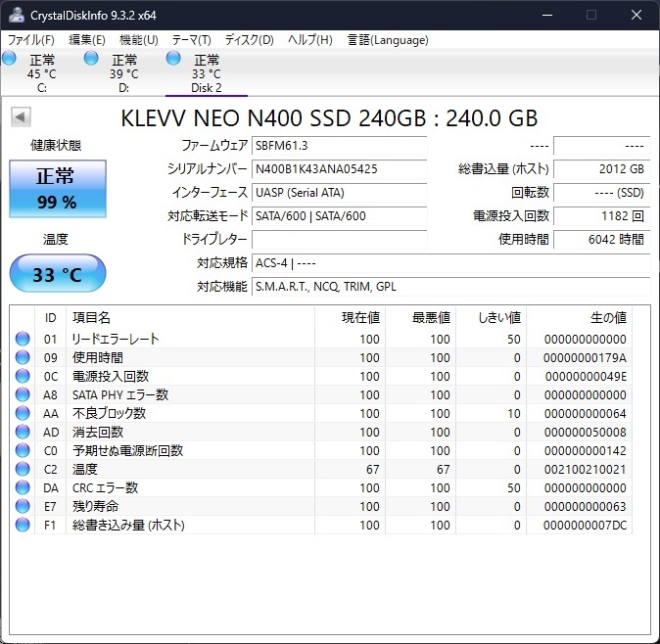Click the CrystalDiskInfo app icon in title bar
The width and height of the screenshot is (660, 644).
coord(17,15)
